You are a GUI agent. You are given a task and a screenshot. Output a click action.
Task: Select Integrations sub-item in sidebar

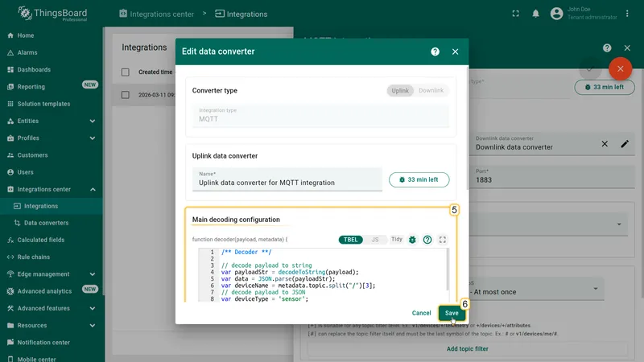click(52, 206)
